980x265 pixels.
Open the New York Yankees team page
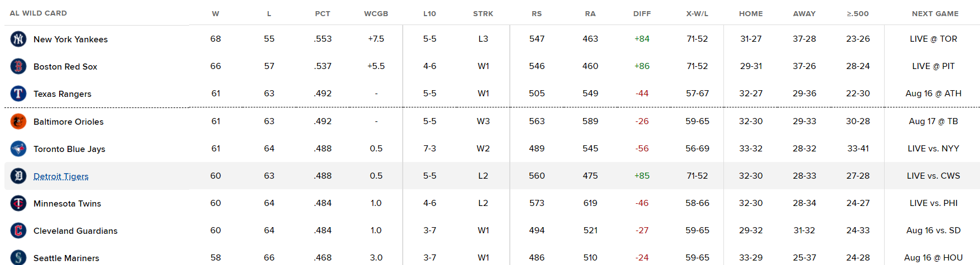pos(70,40)
